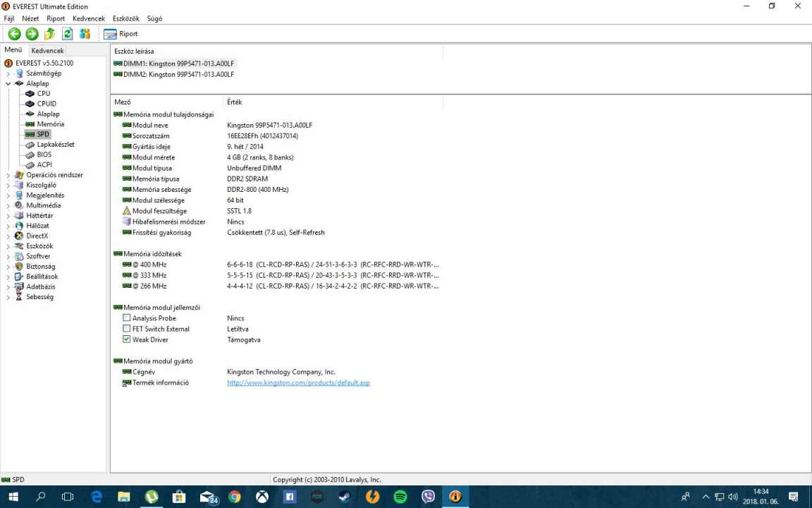Click the Adatbázis icon in tree
812x508 pixels.
18,286
